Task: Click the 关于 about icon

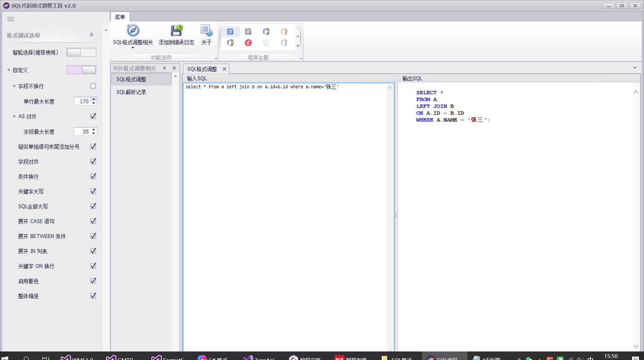Action: 206,31
